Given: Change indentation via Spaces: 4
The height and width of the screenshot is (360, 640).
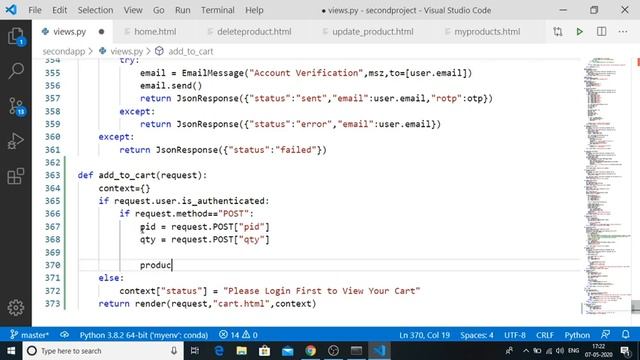Looking at the screenshot, I should click(477, 335).
